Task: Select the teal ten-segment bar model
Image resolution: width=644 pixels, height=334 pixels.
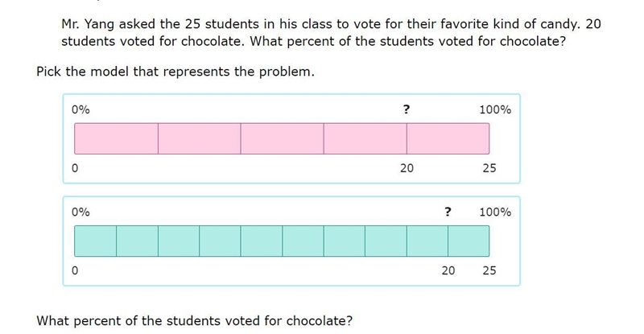Action: pos(291,241)
